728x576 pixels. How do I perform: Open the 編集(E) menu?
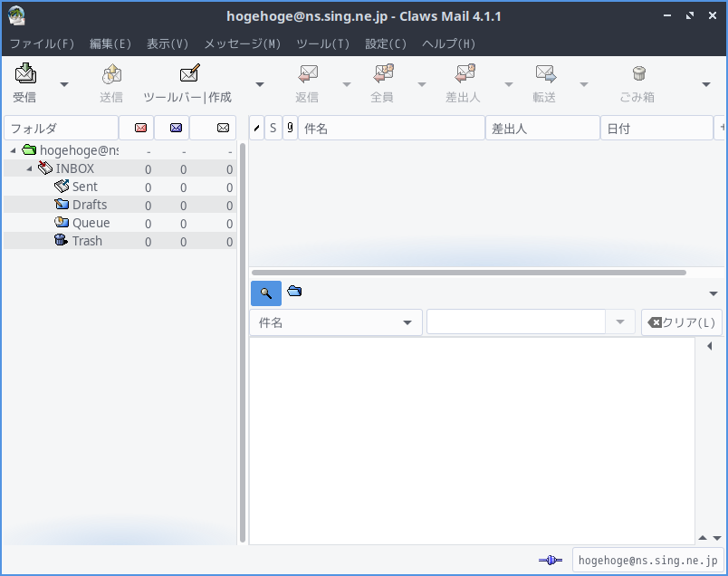tap(110, 43)
